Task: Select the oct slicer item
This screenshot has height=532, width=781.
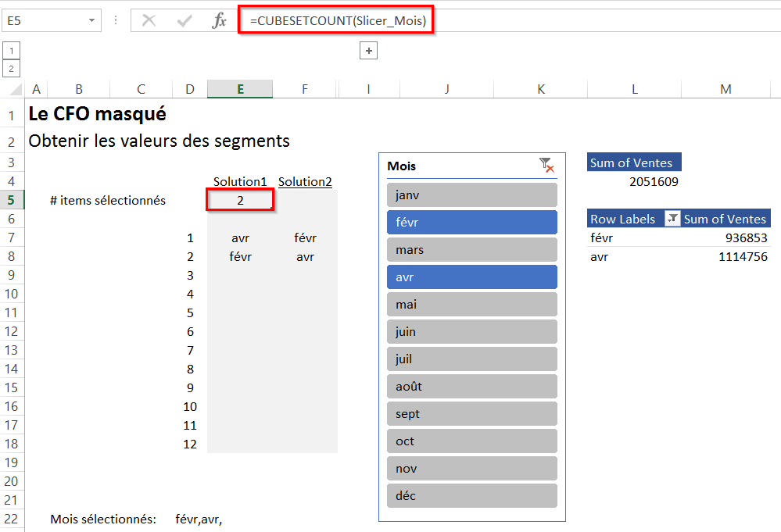Action: (471, 441)
